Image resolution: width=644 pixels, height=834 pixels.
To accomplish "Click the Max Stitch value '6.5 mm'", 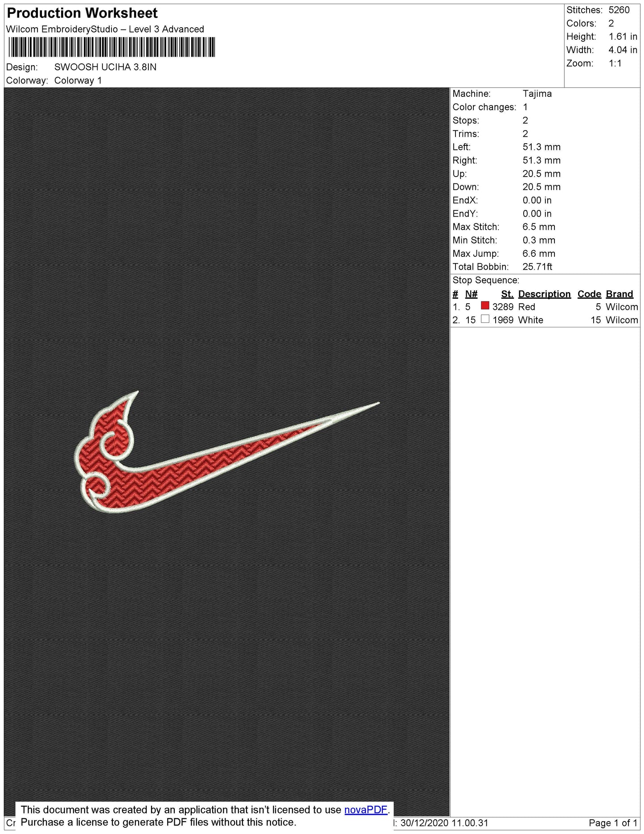I will (539, 227).
